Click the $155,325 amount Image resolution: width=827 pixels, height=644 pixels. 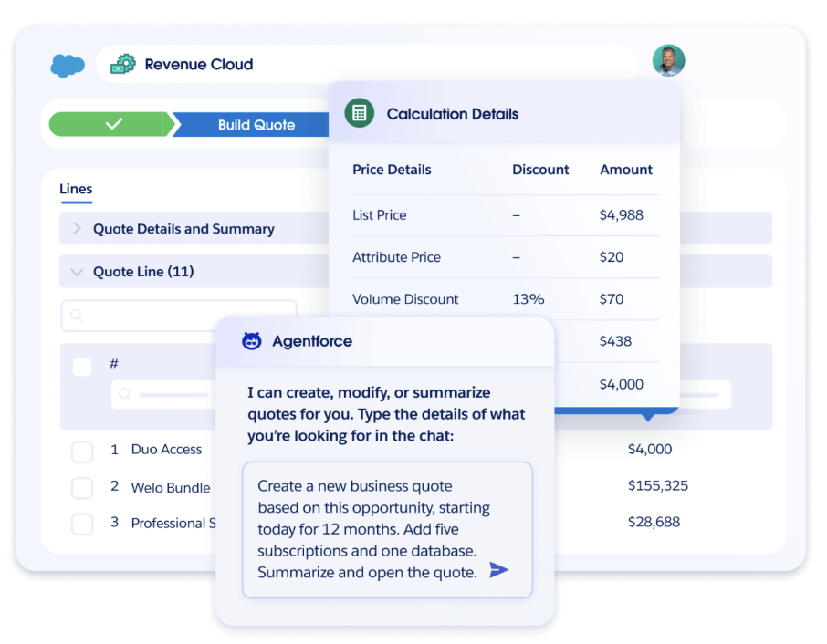click(x=658, y=485)
